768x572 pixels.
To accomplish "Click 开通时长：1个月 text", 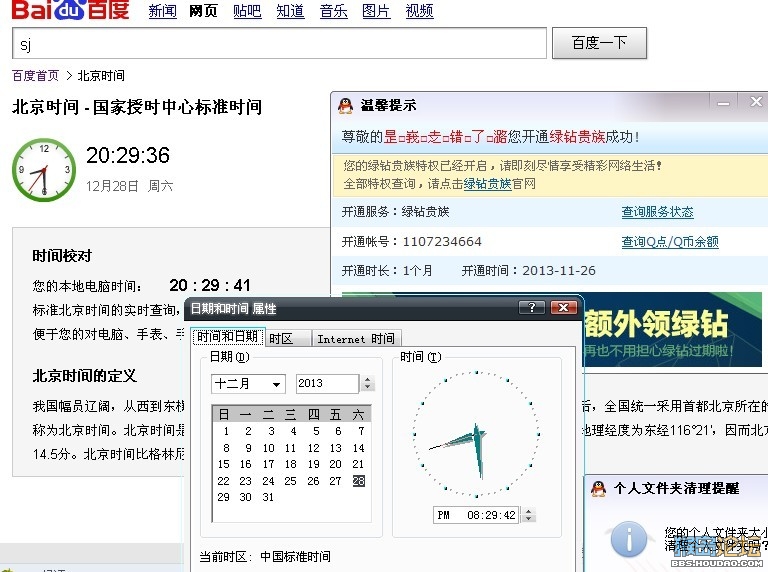I will 387,270.
